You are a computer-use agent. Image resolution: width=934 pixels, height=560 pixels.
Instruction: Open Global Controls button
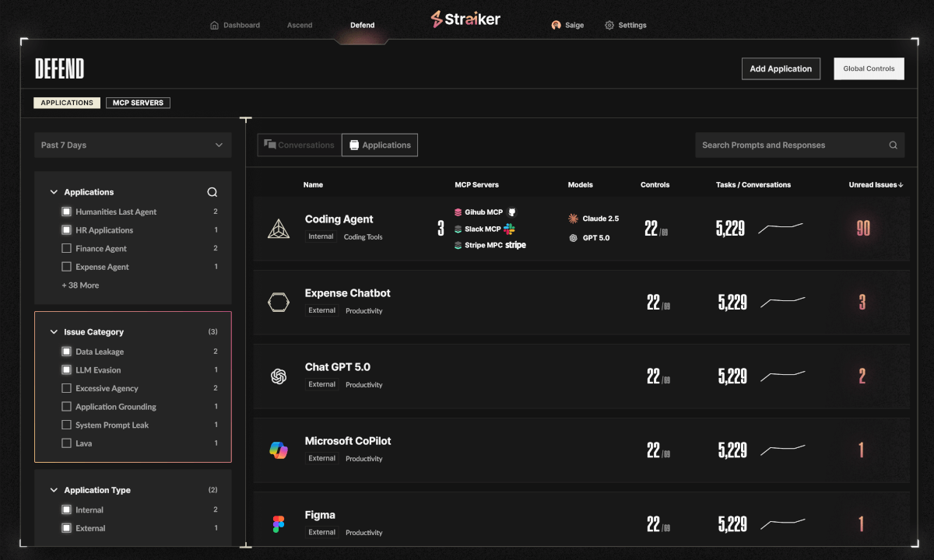point(869,68)
